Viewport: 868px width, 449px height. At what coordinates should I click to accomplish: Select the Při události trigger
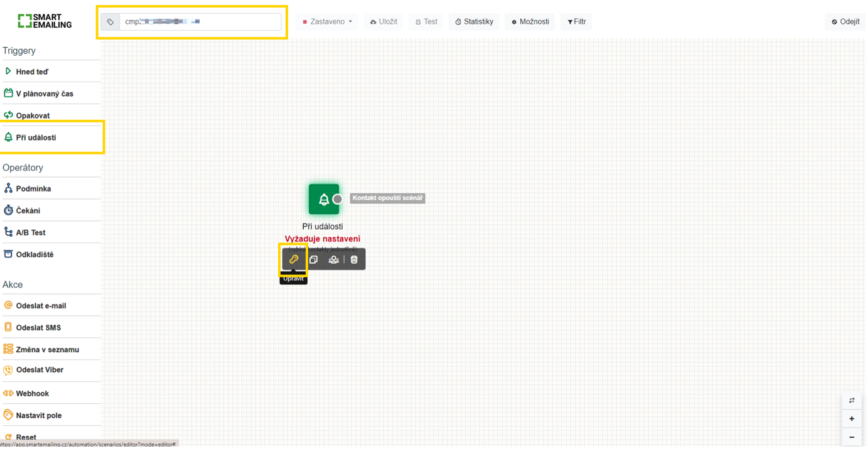point(36,138)
